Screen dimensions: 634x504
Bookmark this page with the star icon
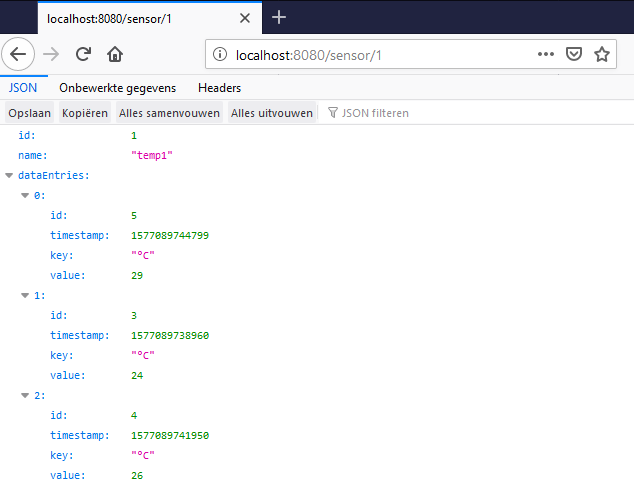(602, 54)
